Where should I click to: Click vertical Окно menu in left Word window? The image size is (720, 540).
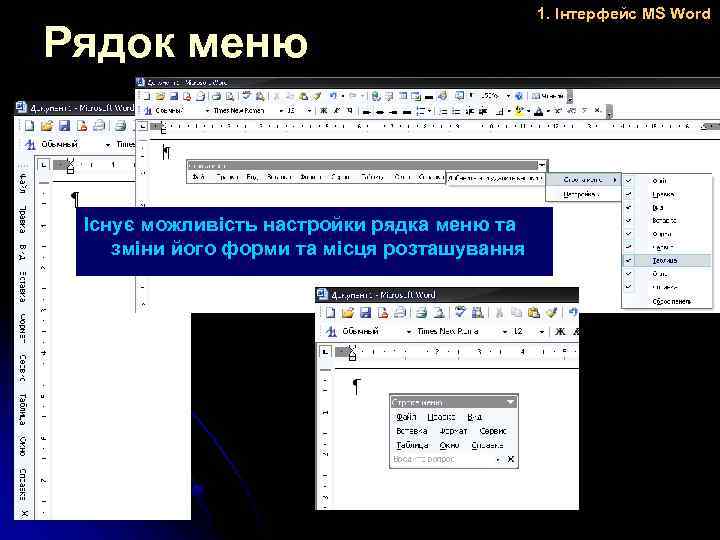click(22, 446)
